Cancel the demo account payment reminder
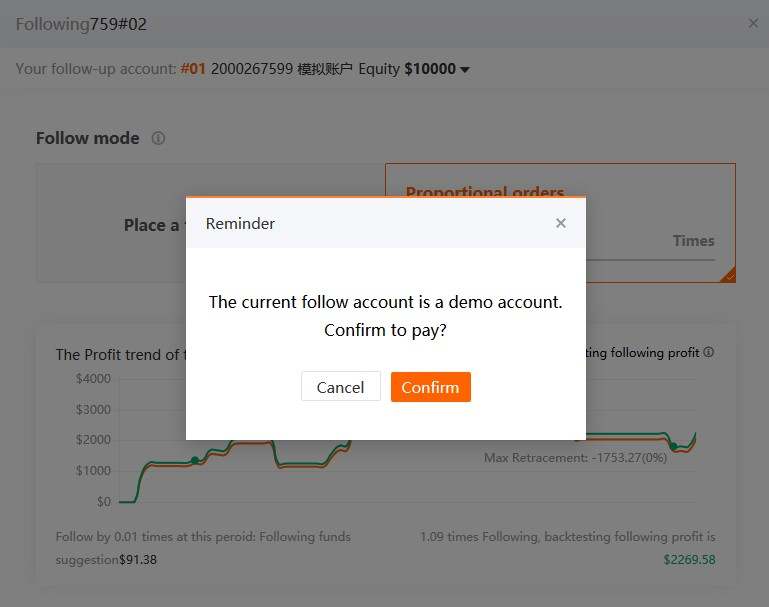Viewport: 769px width, 607px height. 340,387
